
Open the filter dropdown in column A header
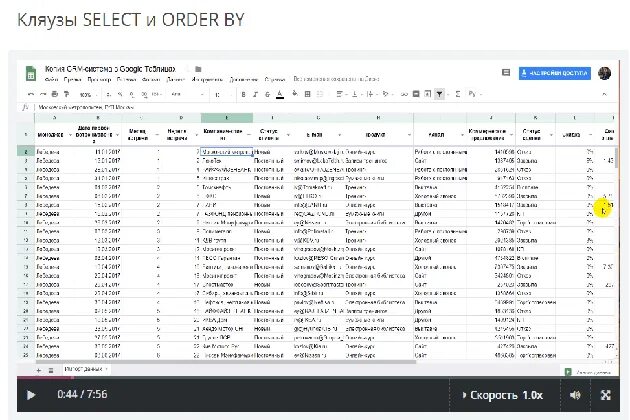coord(70,135)
